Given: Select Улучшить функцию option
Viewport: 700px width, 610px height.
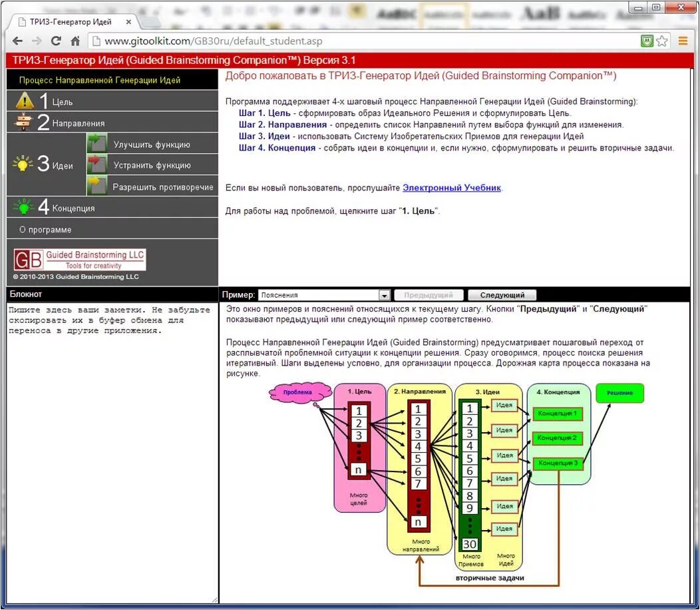Looking at the screenshot, I should tap(152, 144).
